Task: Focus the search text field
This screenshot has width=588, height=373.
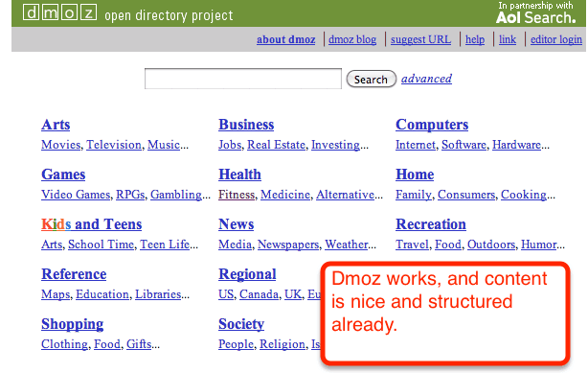Action: point(243,79)
